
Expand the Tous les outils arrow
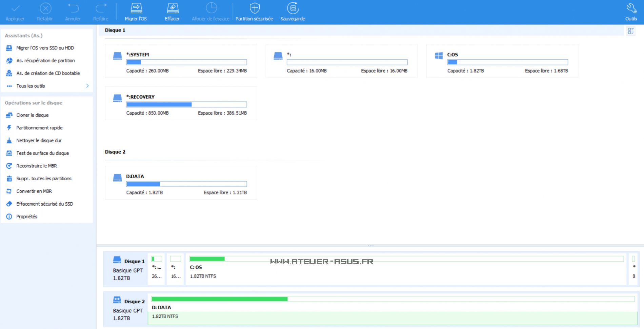(87, 86)
